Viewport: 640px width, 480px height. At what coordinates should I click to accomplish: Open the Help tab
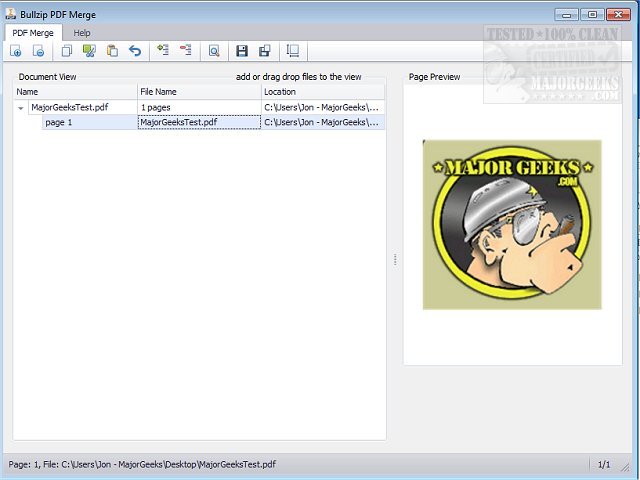[x=82, y=33]
